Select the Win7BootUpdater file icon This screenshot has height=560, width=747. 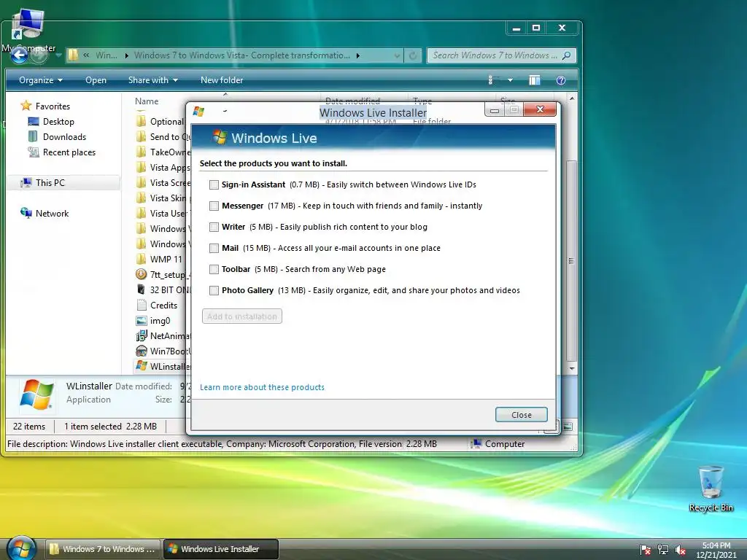coord(141,351)
